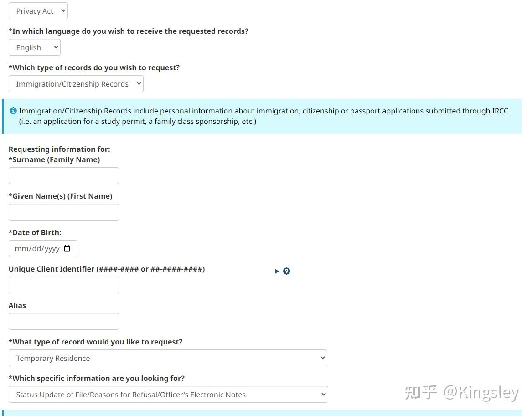This screenshot has width=532, height=416.
Task: Click the "Alias" field label
Action: tap(17, 305)
